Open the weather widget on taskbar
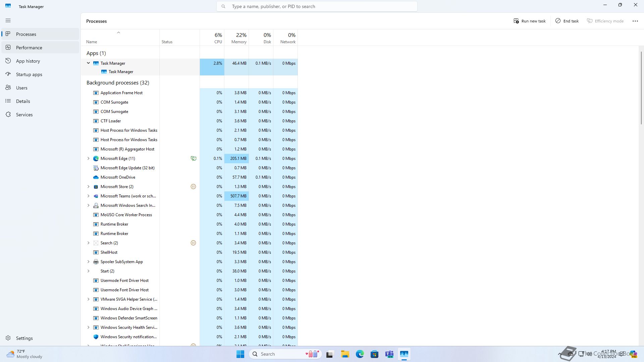Image resolution: width=644 pixels, height=362 pixels. (25, 354)
